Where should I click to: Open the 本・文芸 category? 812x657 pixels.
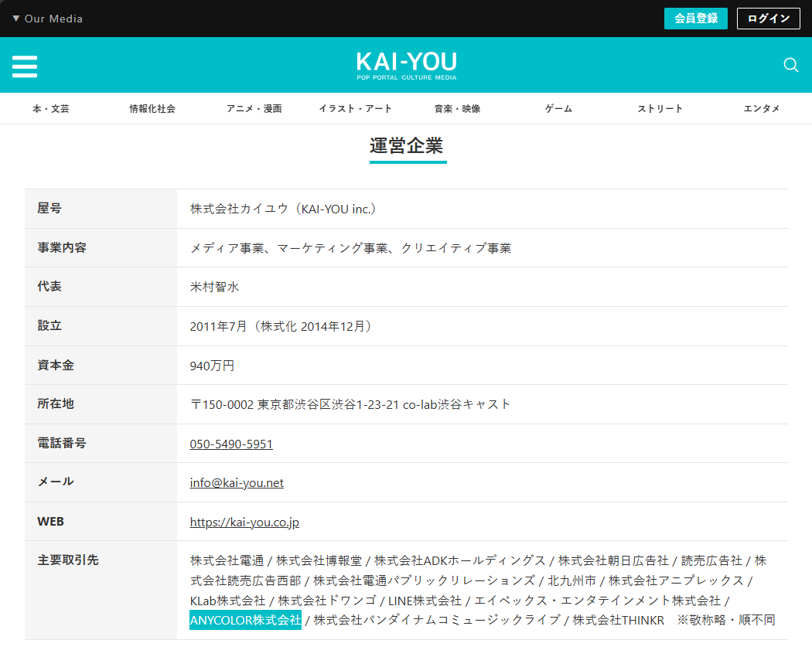51,109
